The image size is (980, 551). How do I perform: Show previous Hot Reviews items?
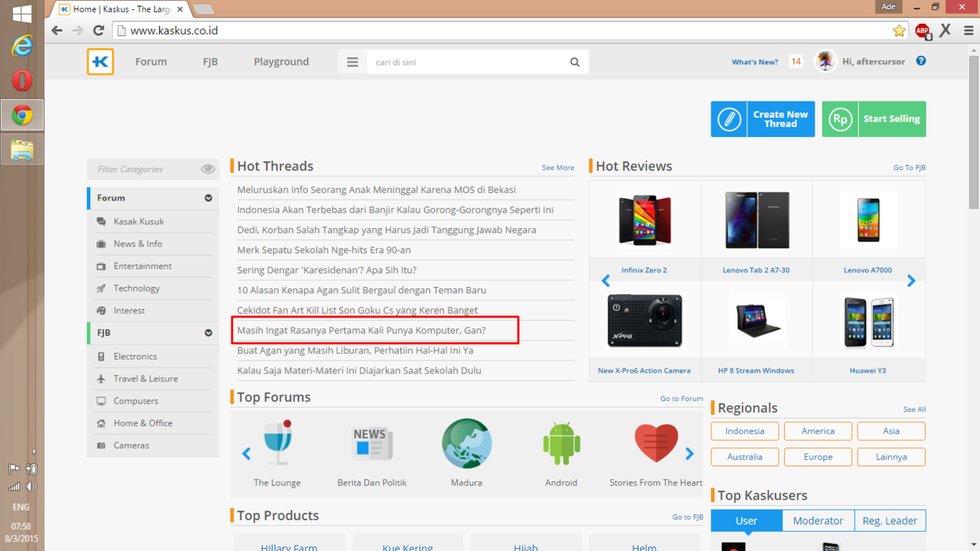(606, 281)
